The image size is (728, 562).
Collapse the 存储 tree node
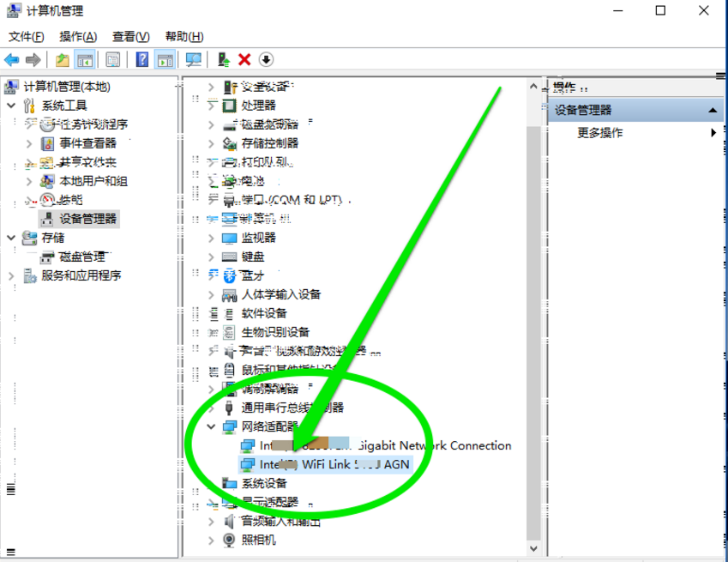tap(11, 238)
